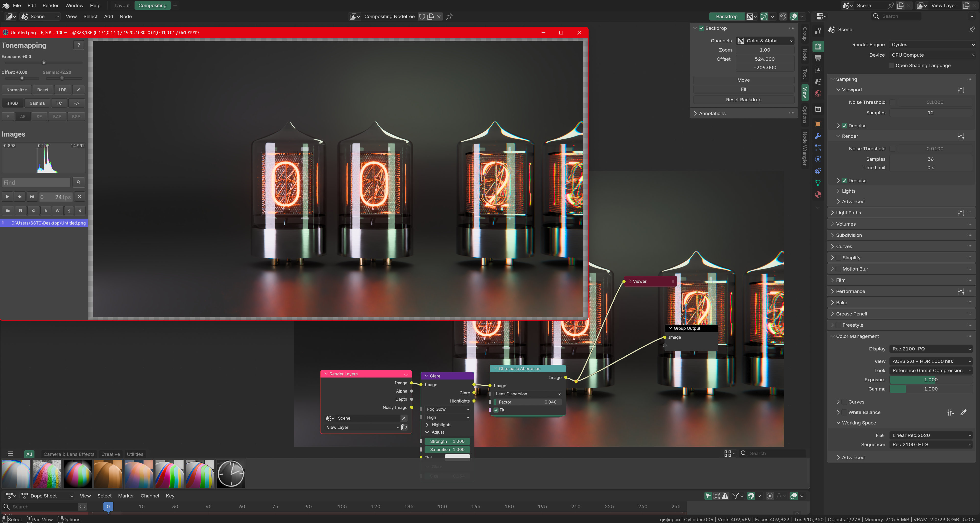
Task: Click the search icon beside Find field
Action: [78, 182]
